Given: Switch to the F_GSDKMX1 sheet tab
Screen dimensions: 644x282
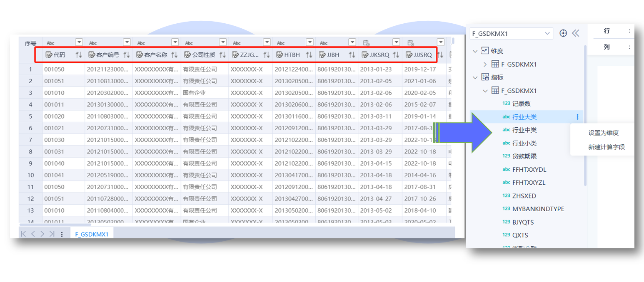Looking at the screenshot, I should (x=92, y=234).
